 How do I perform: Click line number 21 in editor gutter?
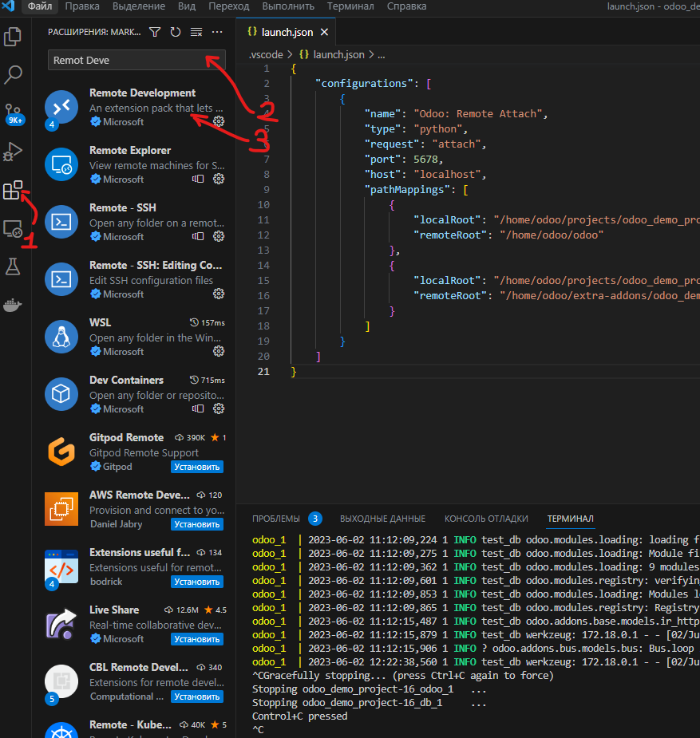pos(263,371)
